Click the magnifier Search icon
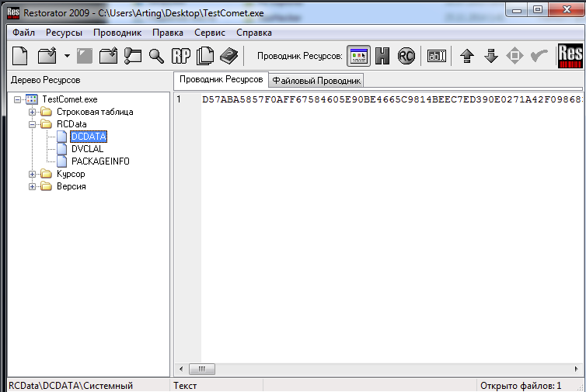Image resolution: width=586 pixels, height=392 pixels. [x=156, y=56]
